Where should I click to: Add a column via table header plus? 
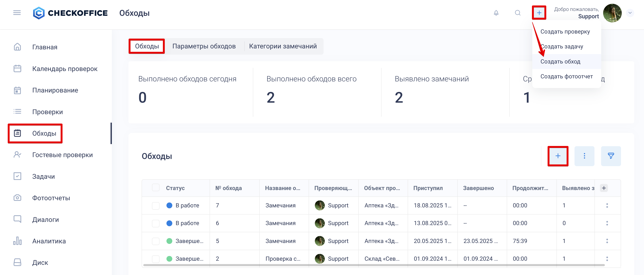(x=604, y=188)
